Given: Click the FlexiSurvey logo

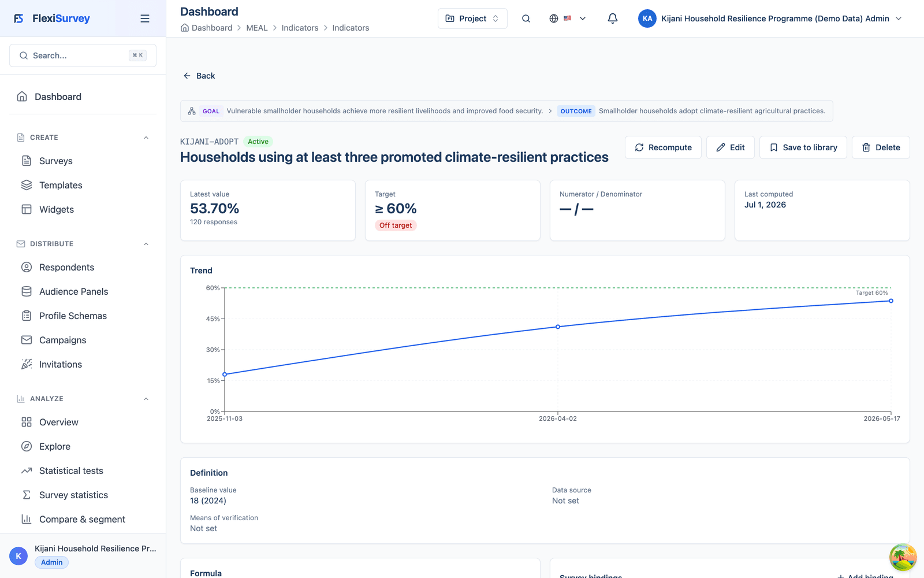Looking at the screenshot, I should (x=52, y=18).
